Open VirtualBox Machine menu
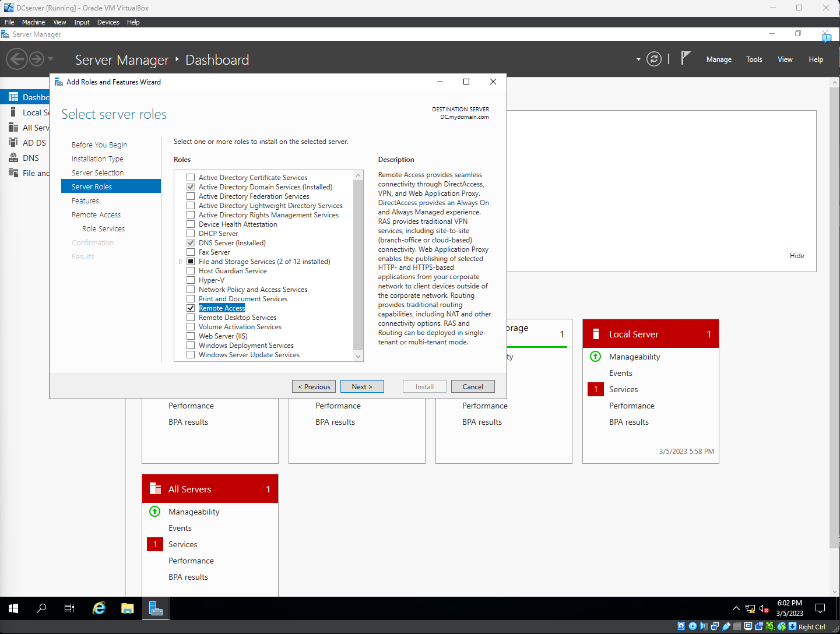 tap(33, 22)
